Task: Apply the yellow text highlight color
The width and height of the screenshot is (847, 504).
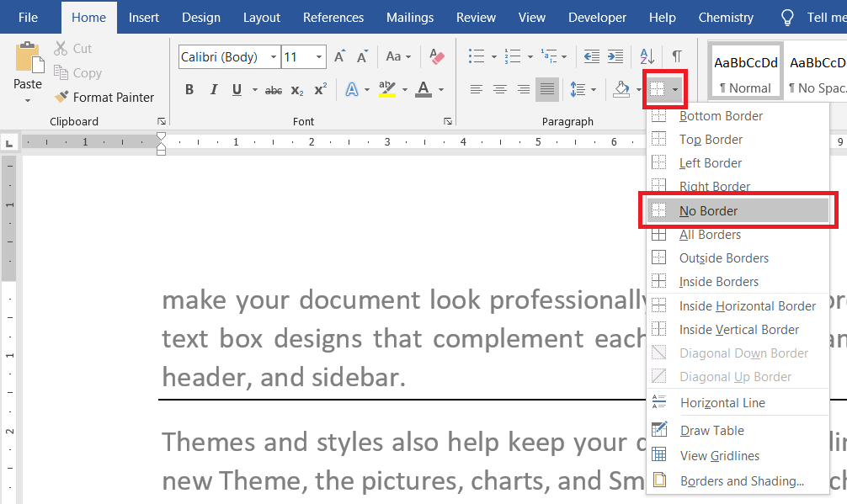Action: point(387,89)
